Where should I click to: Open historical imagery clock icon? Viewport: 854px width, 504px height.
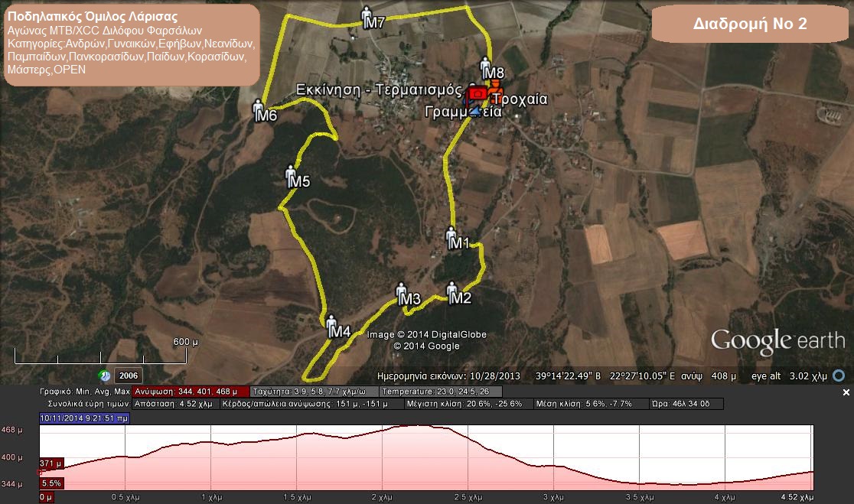pyautogui.click(x=105, y=376)
